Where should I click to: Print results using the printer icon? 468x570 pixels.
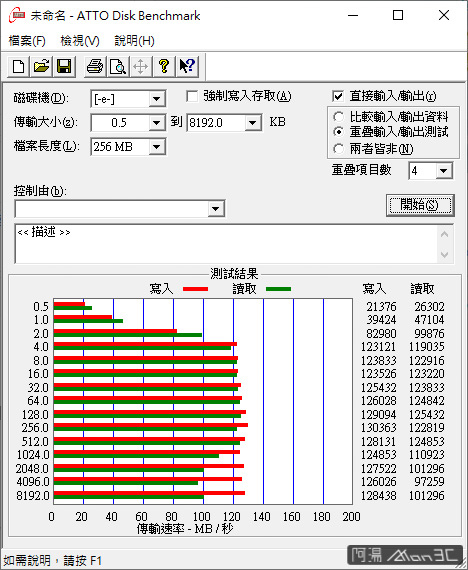95,67
